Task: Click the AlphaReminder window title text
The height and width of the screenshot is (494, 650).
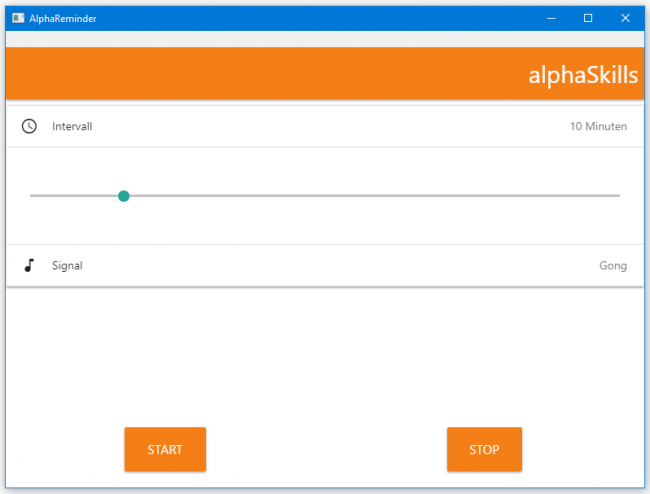Action: [x=63, y=18]
